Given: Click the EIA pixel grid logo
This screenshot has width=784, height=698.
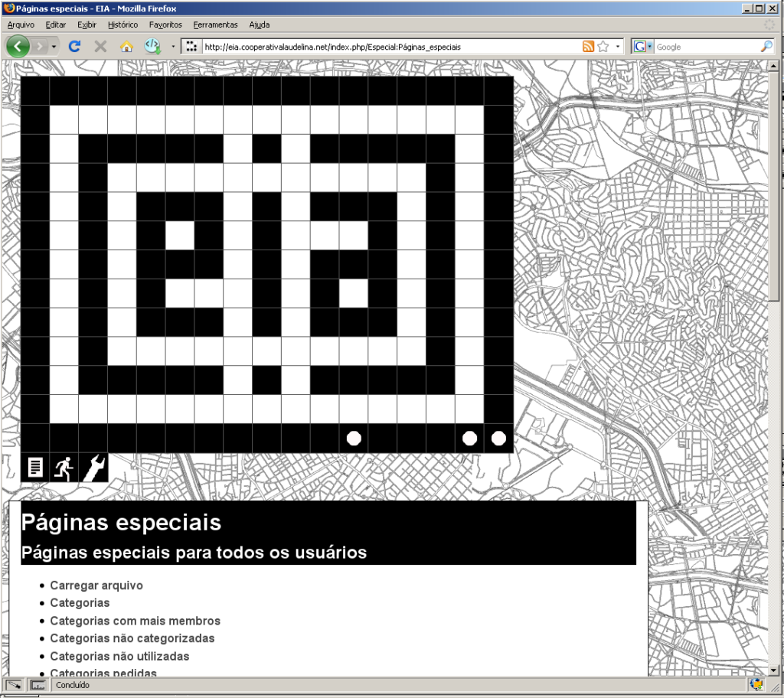Looking at the screenshot, I should tap(267, 265).
